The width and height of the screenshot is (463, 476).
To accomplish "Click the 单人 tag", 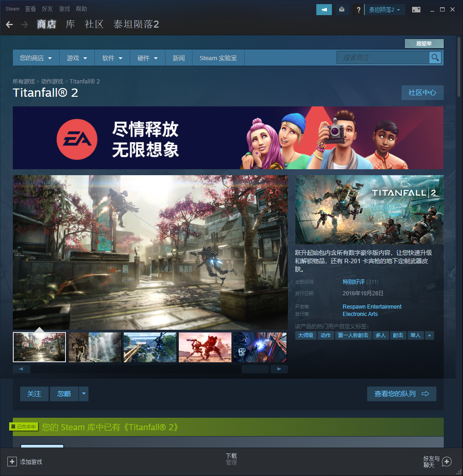I will click(415, 335).
